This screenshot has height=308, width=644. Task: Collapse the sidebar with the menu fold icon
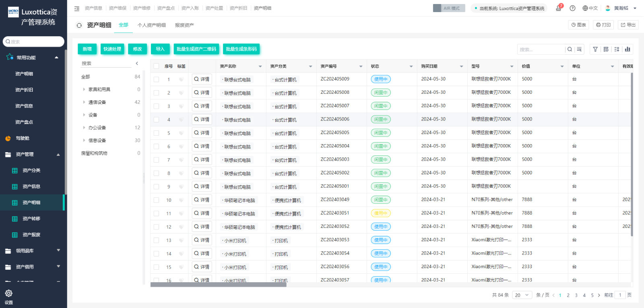coord(77,8)
